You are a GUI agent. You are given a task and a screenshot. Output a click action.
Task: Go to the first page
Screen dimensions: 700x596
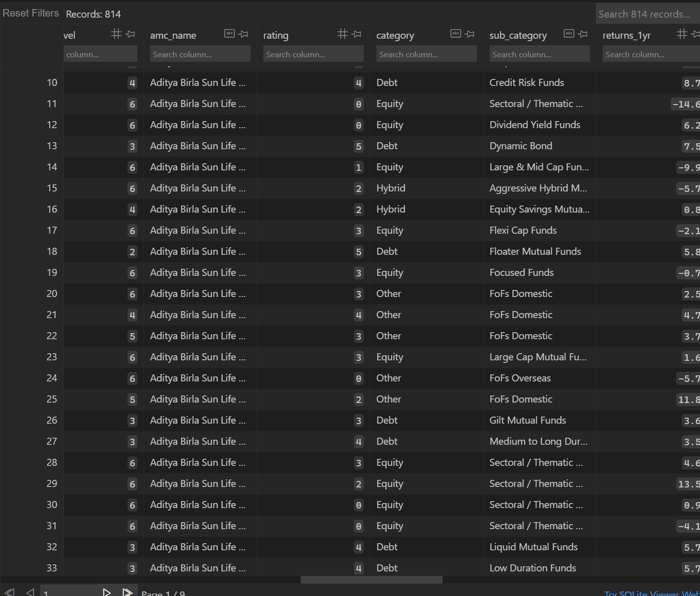(9, 592)
